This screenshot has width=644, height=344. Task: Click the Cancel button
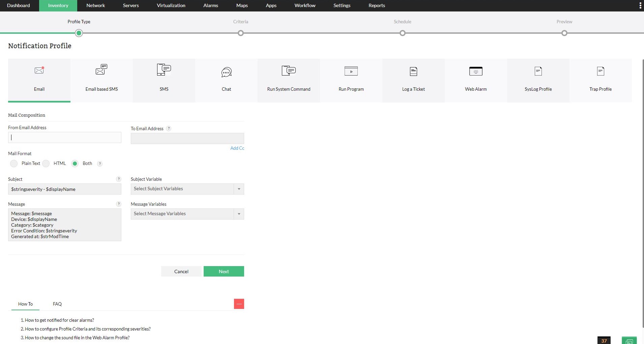tap(181, 271)
